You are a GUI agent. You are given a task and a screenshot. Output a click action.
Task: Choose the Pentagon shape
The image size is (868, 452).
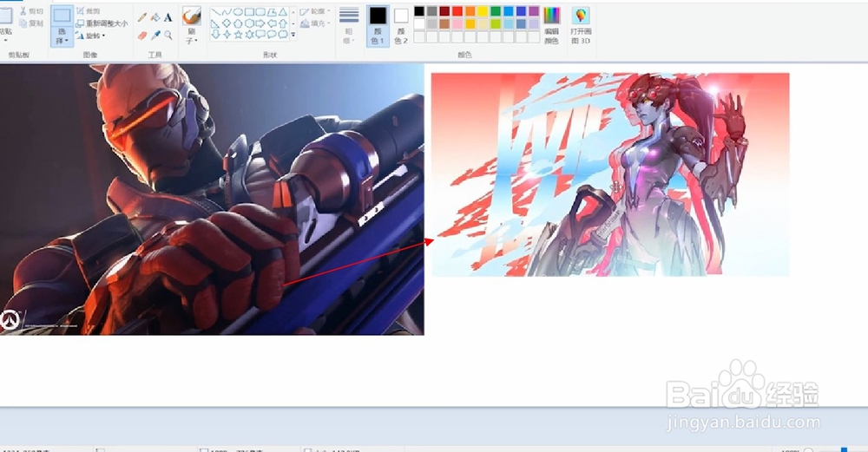[238, 23]
